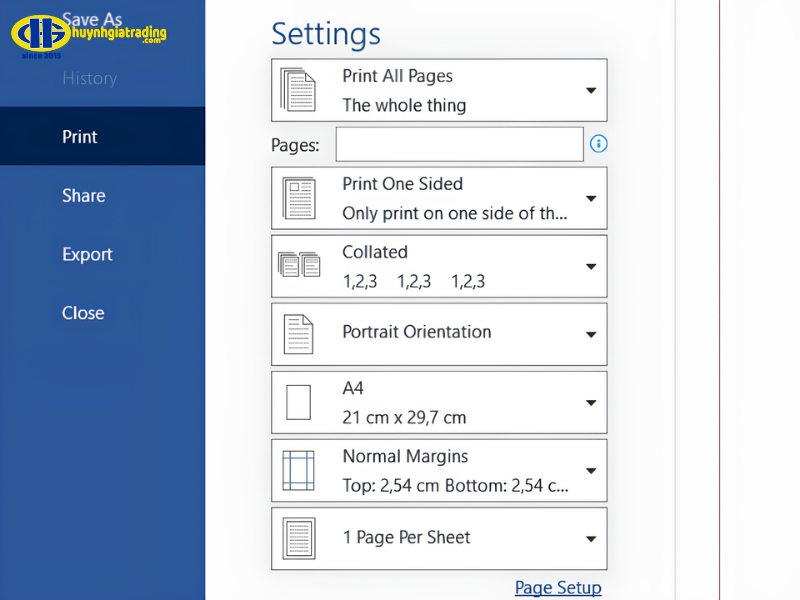800x600 pixels.
Task: Expand the Collated dropdown arrow
Action: click(x=591, y=266)
